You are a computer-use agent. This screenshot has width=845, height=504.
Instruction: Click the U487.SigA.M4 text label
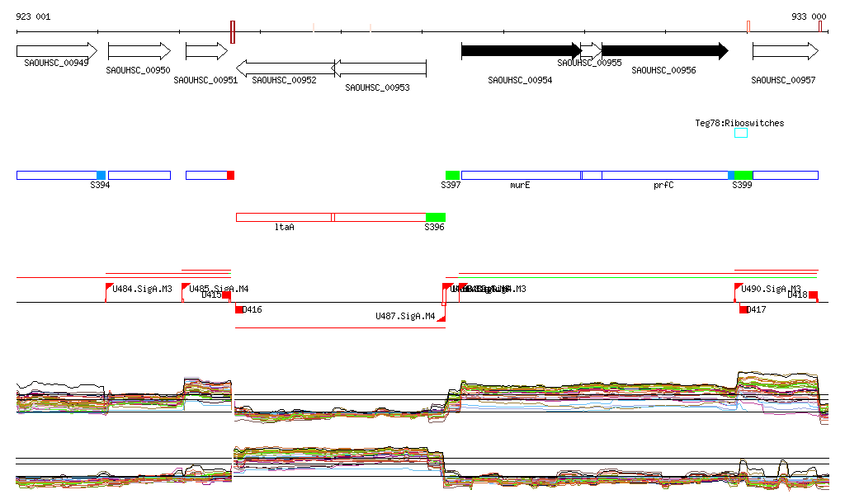point(405,316)
